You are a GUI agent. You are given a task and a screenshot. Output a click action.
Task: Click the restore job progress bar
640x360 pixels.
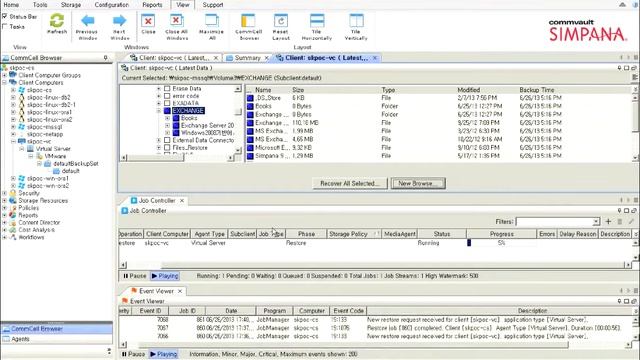click(502, 243)
